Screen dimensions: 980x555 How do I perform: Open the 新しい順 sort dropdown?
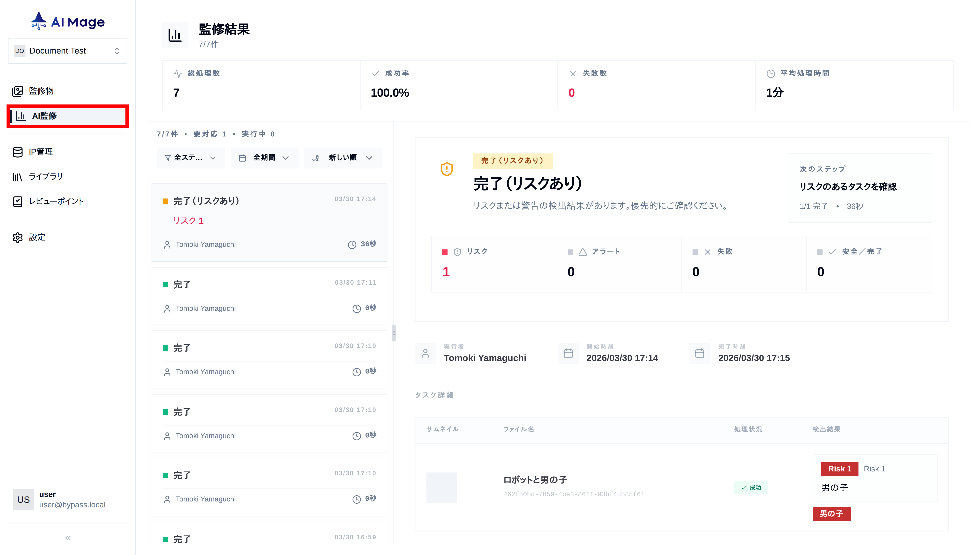(x=342, y=157)
